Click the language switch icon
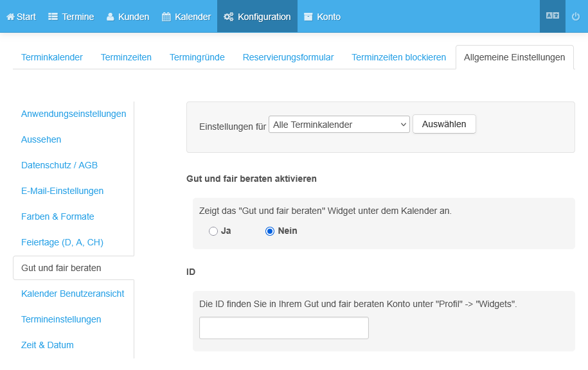 552,16
